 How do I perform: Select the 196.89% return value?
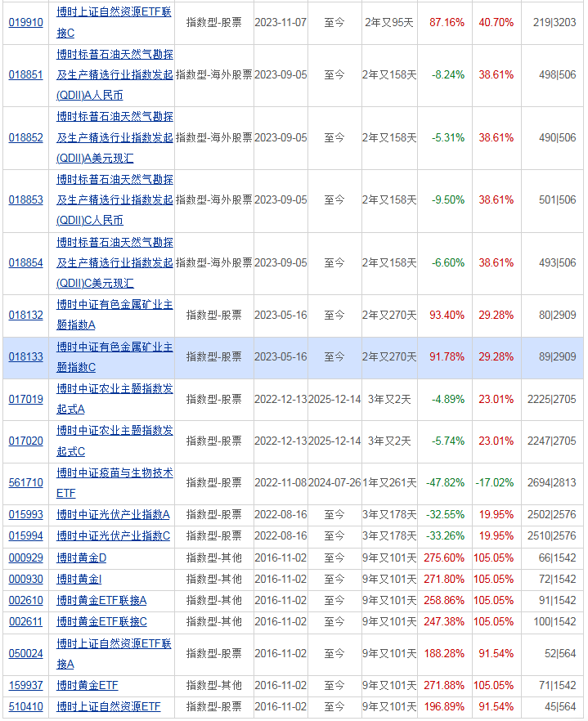coord(444,707)
